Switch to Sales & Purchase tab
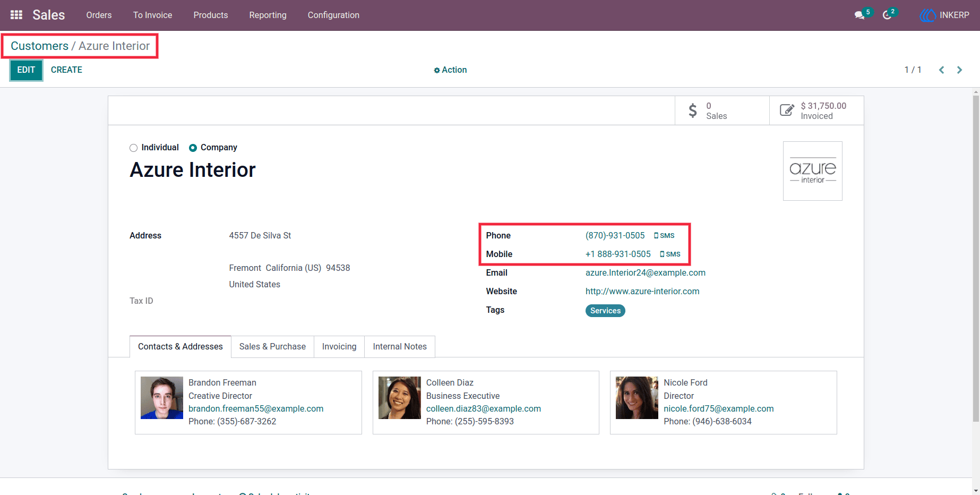 272,346
